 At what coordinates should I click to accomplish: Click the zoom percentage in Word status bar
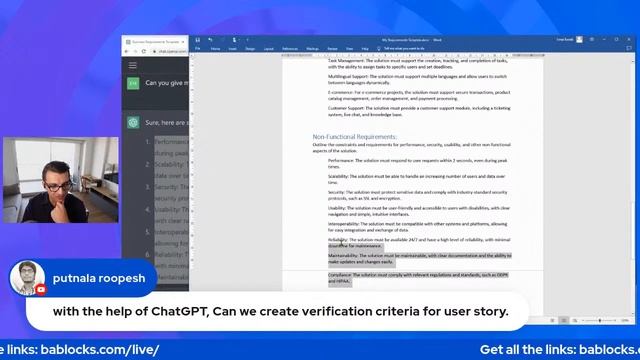(x=625, y=321)
